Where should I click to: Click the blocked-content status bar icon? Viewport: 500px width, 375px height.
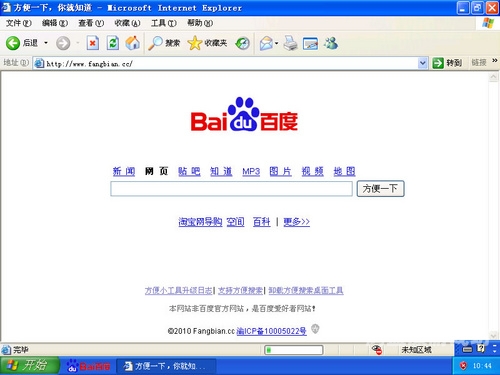(x=377, y=350)
